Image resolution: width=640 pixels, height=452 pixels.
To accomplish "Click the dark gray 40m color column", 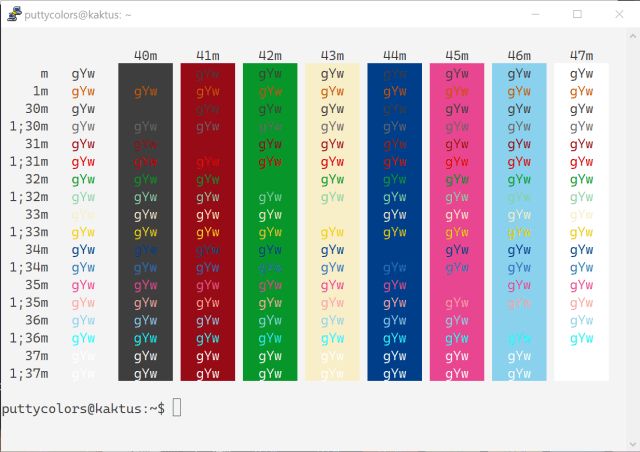I will (x=145, y=222).
